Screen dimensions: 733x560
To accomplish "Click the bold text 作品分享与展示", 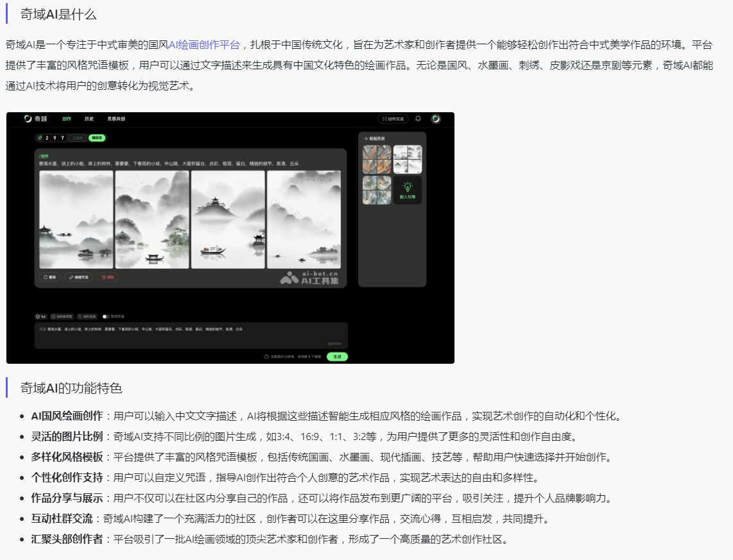I will point(67,498).
